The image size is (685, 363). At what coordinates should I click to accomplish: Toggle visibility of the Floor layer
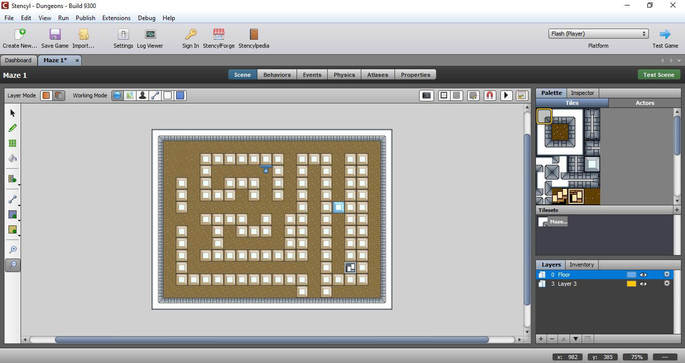click(x=643, y=275)
